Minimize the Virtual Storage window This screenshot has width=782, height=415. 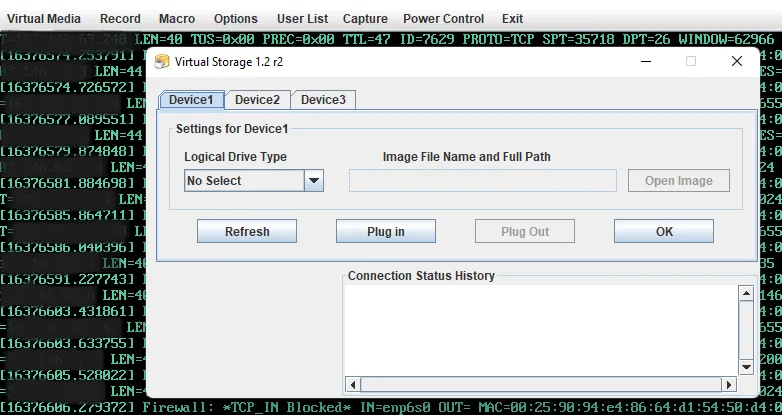(x=643, y=61)
